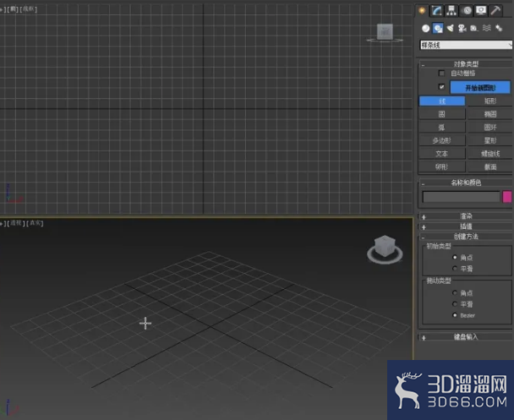Select the Geometry sphere category icon
The height and width of the screenshot is (420, 514).
[x=425, y=29]
